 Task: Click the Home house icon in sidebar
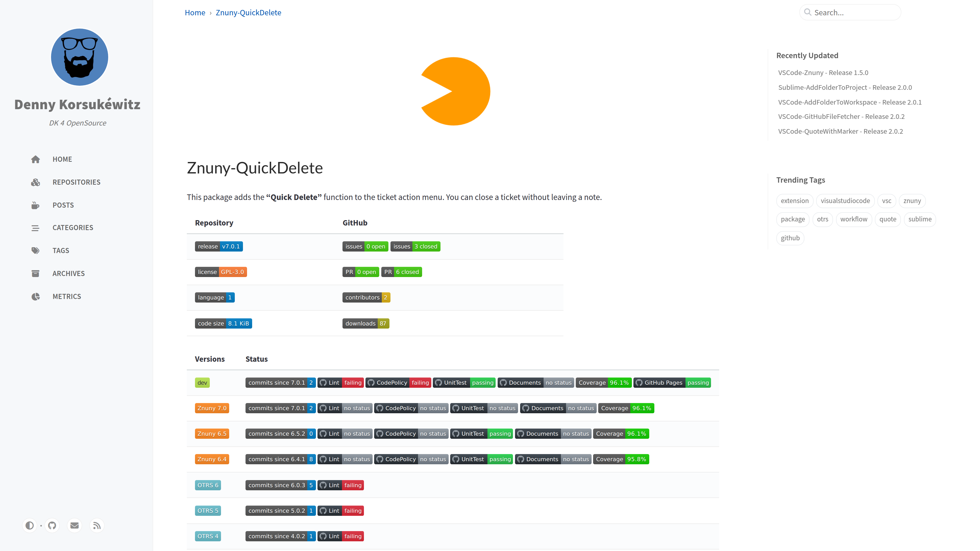[35, 159]
